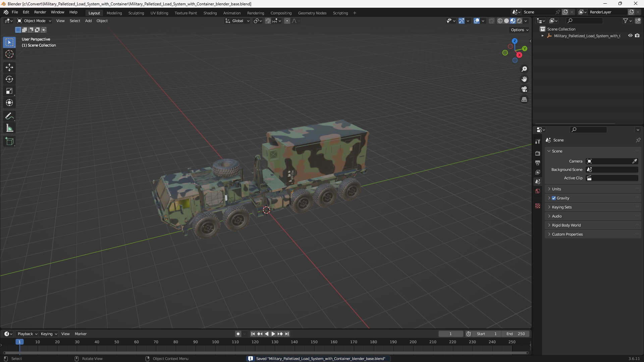This screenshot has height=362, width=644.
Task: Click the Camera eyedropper icon
Action: pyautogui.click(x=635, y=161)
